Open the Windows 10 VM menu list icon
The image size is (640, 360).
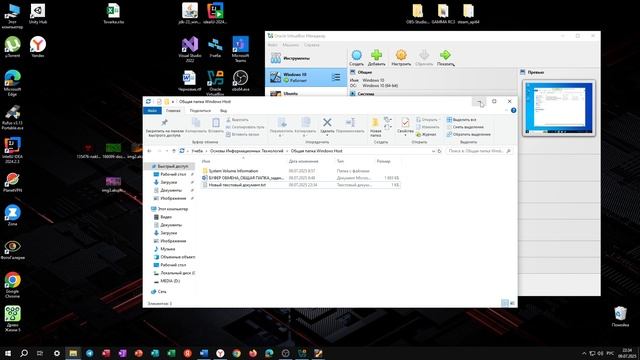[336, 77]
